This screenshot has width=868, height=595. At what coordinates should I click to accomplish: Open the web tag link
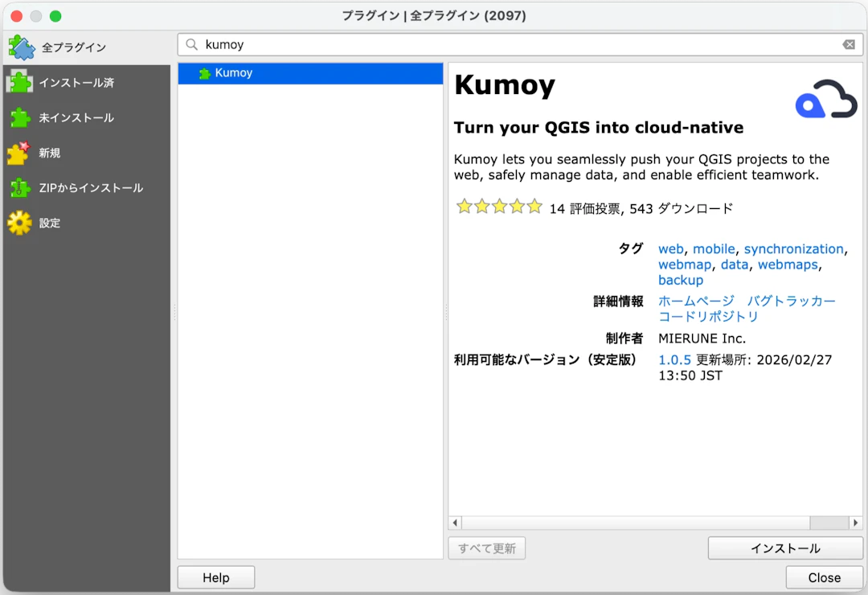coord(671,248)
